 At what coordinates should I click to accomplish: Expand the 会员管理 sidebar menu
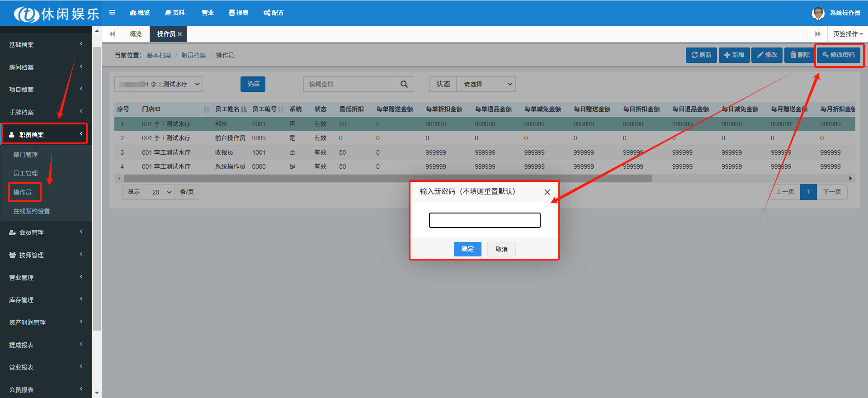[x=45, y=232]
